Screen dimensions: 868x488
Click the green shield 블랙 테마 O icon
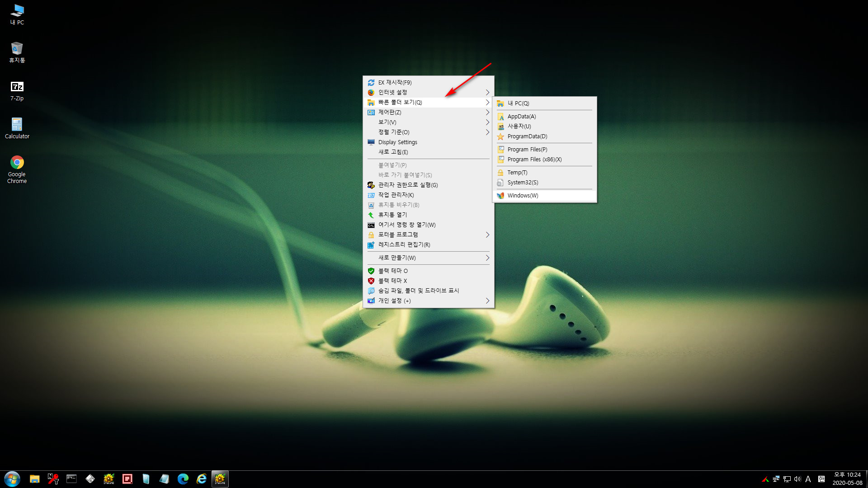tap(371, 271)
